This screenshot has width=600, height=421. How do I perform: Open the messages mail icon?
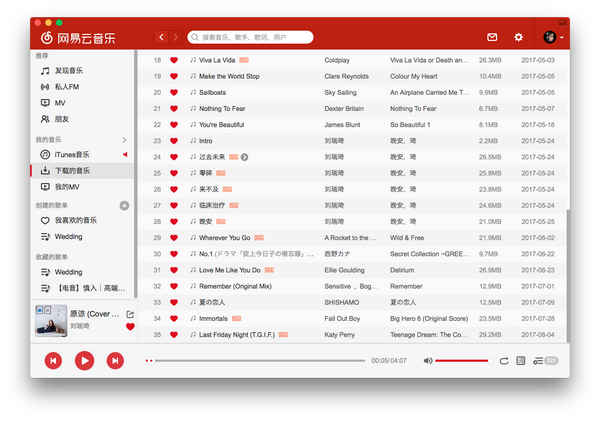click(492, 37)
